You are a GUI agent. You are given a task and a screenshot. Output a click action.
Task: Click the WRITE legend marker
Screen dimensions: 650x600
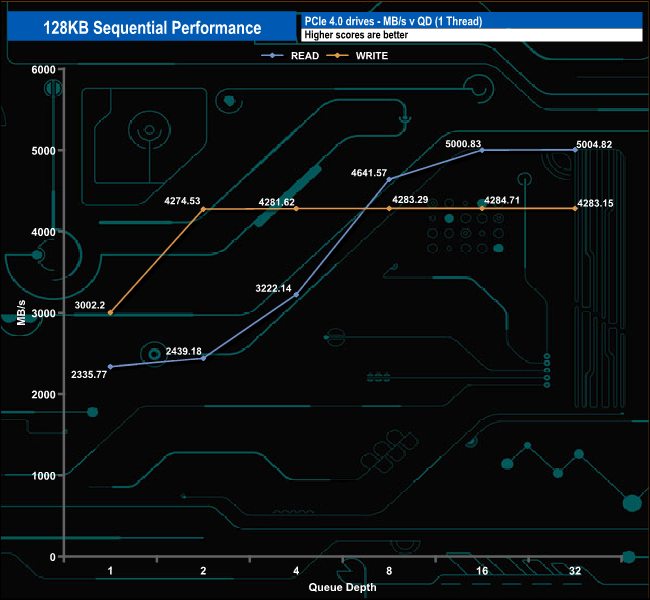pos(337,56)
